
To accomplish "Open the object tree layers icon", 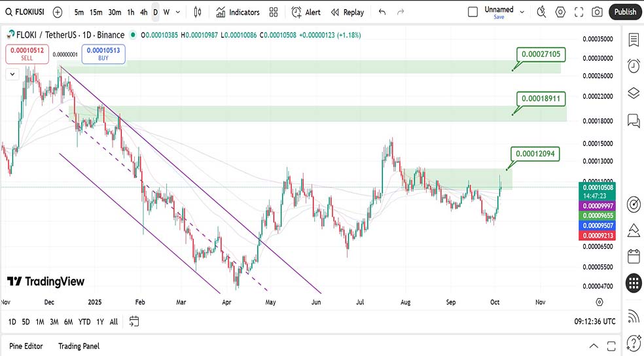I will tap(633, 93).
